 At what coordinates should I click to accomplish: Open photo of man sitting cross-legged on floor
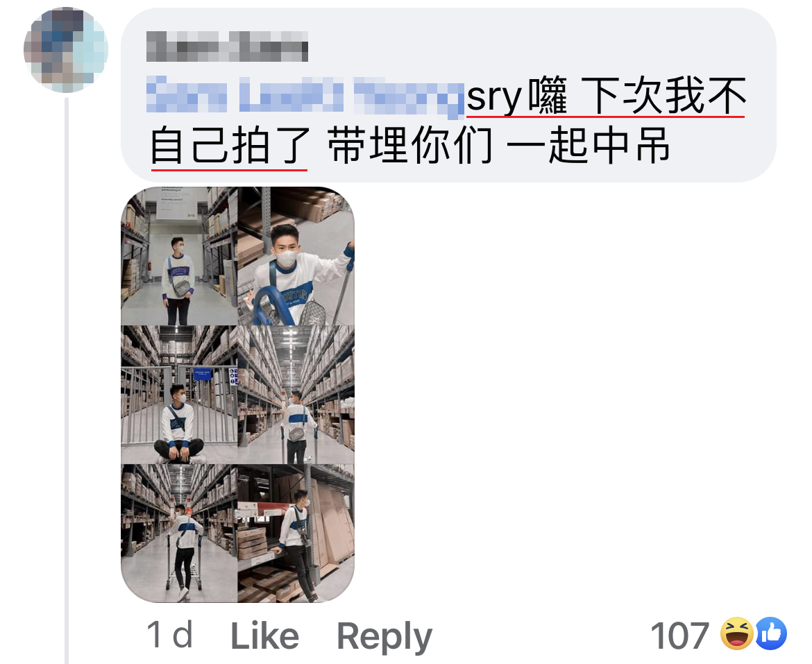pos(179,395)
